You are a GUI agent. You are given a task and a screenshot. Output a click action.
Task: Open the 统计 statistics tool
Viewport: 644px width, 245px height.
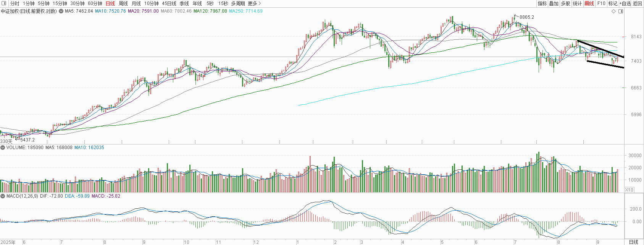pos(578,3)
